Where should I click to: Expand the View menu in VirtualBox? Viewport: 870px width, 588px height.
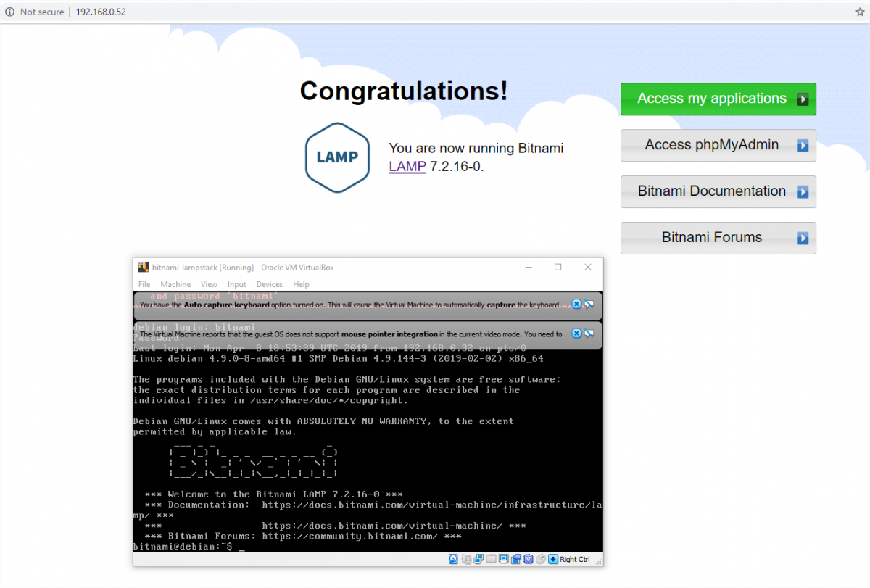point(209,284)
